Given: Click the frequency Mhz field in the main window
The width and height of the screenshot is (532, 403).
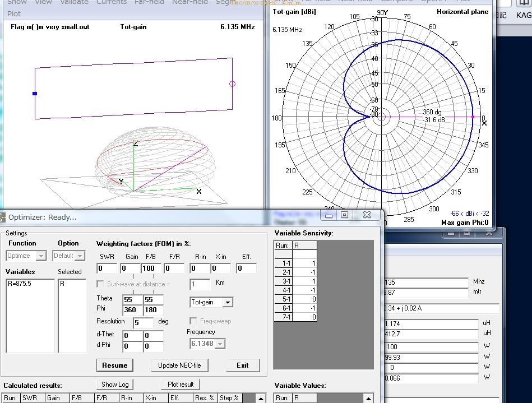Looking at the screenshot, I should tap(426, 282).
